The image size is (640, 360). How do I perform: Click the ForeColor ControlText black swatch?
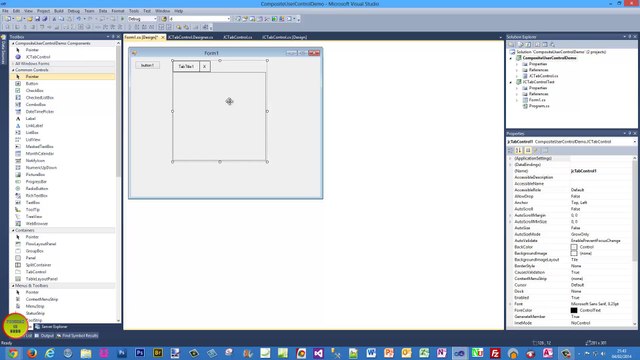click(x=574, y=311)
